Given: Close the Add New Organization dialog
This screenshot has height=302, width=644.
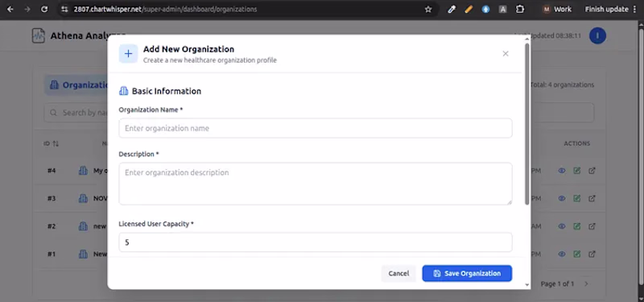Looking at the screenshot, I should (506, 53).
